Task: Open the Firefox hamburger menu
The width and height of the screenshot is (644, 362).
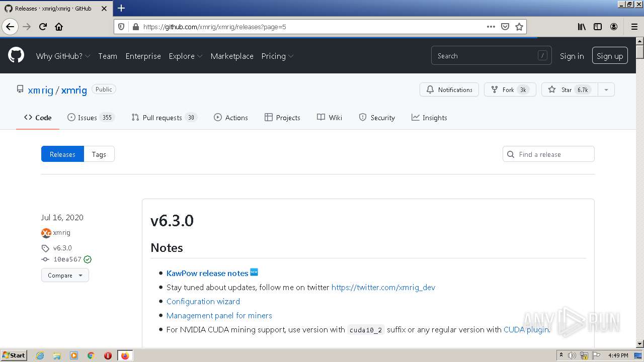Action: pyautogui.click(x=634, y=27)
